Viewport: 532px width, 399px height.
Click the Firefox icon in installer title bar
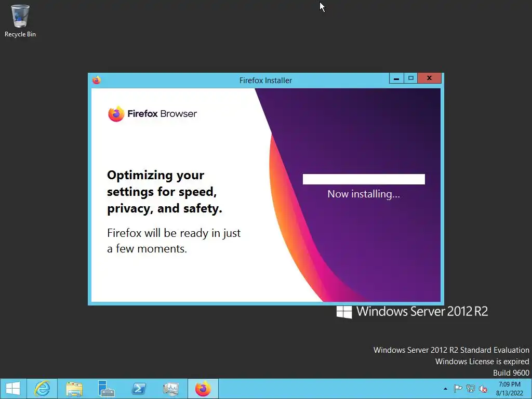coord(96,80)
